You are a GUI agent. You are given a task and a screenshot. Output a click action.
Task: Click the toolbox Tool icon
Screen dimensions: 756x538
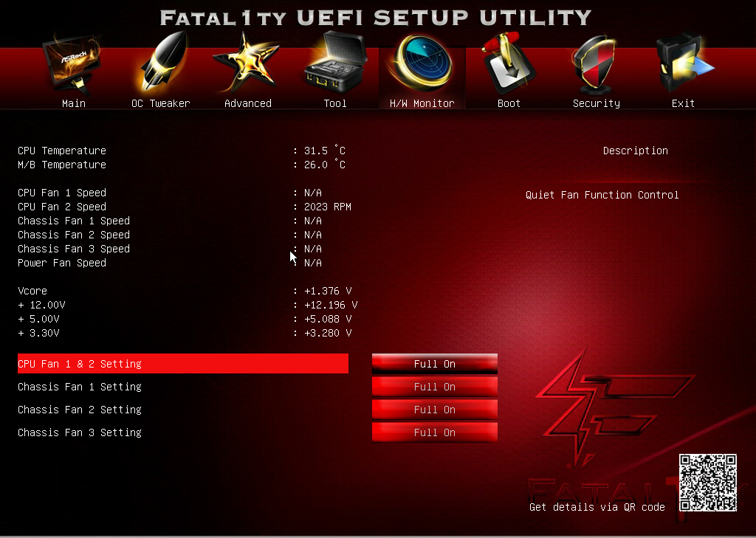point(335,63)
